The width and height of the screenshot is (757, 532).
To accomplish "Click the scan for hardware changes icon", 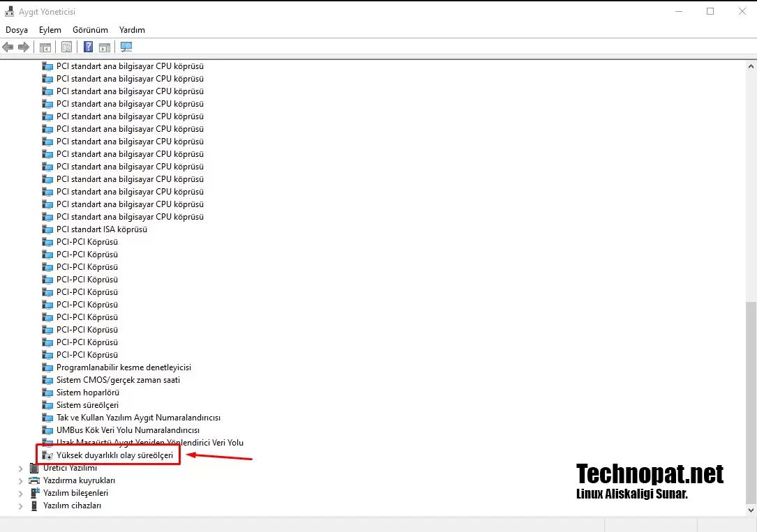I will coord(126,47).
